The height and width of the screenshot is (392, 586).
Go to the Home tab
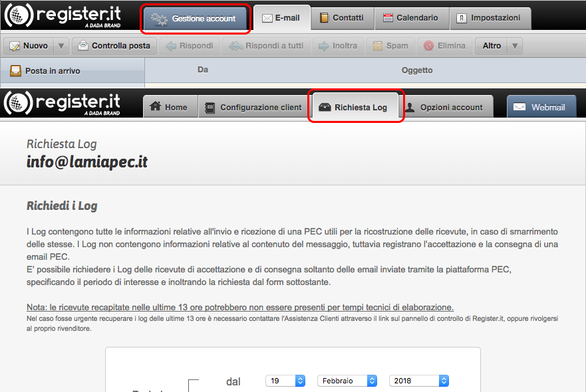170,107
